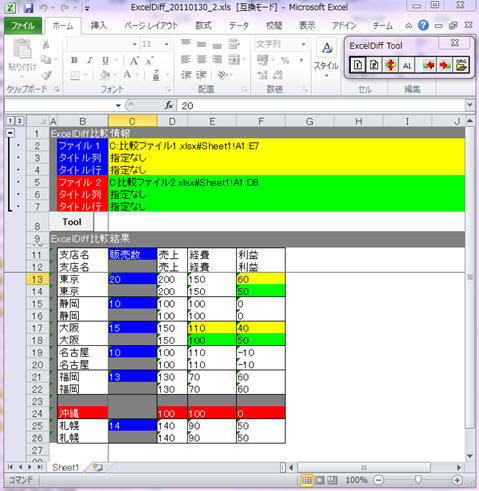
Task: Switch to Page Layout view icon
Action: click(x=319, y=480)
